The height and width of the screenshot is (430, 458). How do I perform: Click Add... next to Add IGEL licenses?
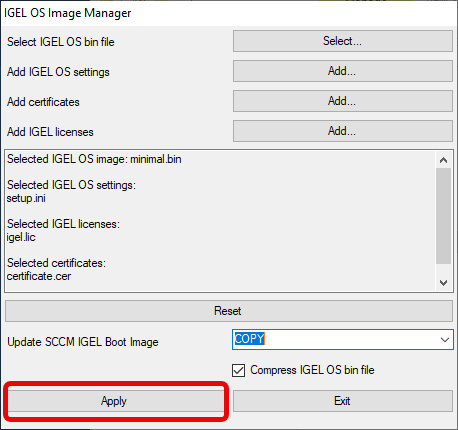point(343,131)
